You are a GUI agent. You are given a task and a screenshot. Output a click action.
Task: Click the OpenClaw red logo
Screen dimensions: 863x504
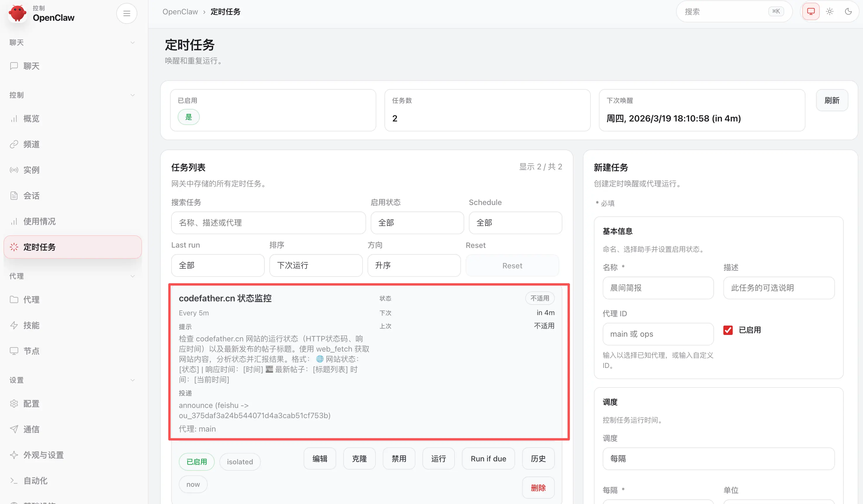18,13
